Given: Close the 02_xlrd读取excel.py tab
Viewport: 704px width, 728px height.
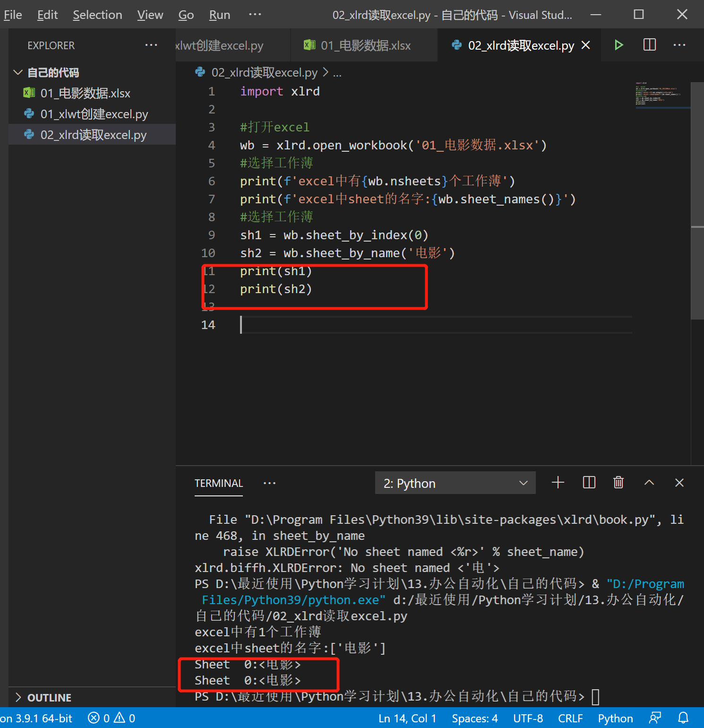Looking at the screenshot, I should click(x=585, y=45).
